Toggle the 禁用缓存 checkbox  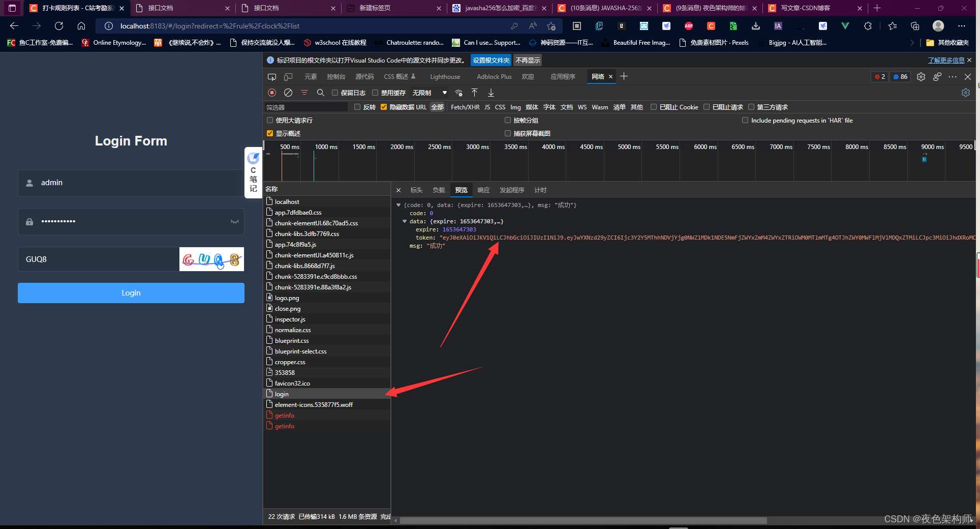click(x=375, y=93)
